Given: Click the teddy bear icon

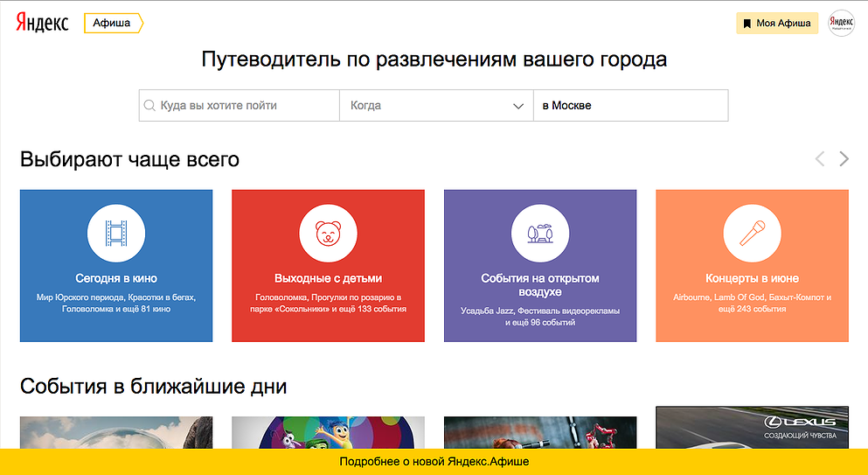Looking at the screenshot, I should [329, 234].
